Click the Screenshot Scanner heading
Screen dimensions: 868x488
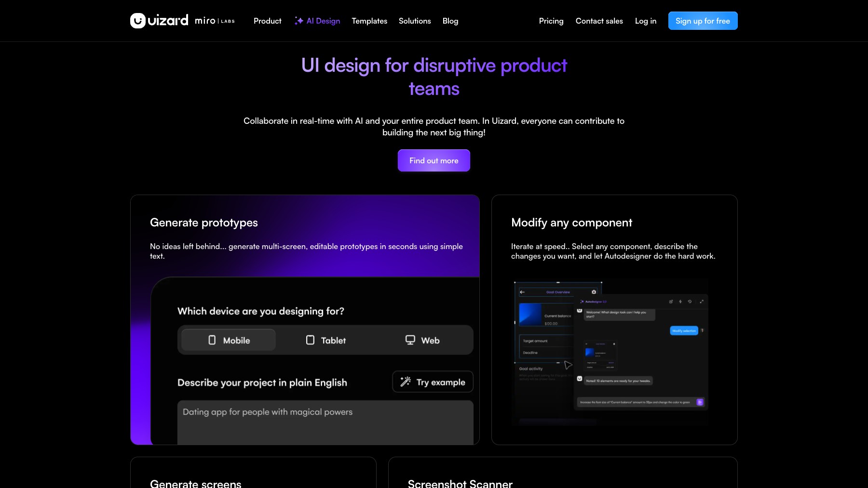460,483
